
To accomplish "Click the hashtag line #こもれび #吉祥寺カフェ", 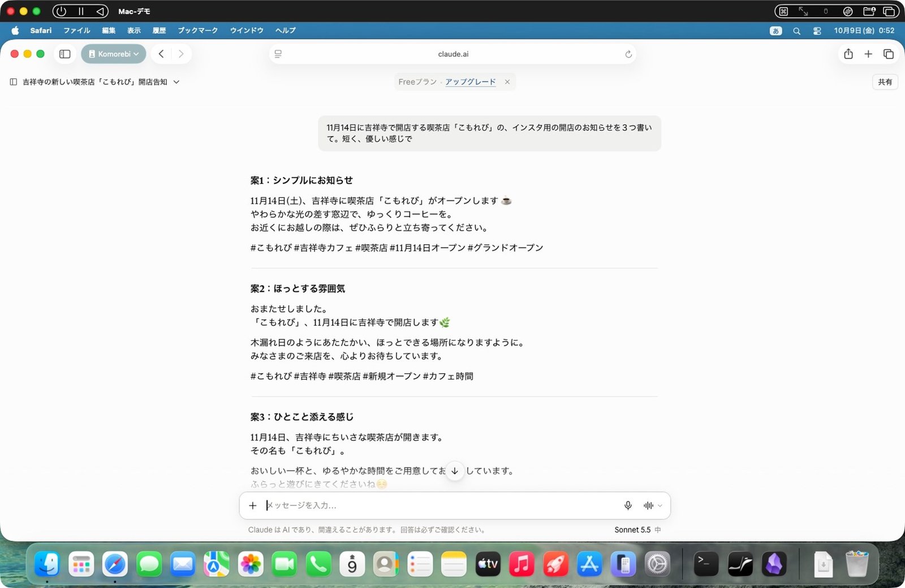I will tap(397, 248).
